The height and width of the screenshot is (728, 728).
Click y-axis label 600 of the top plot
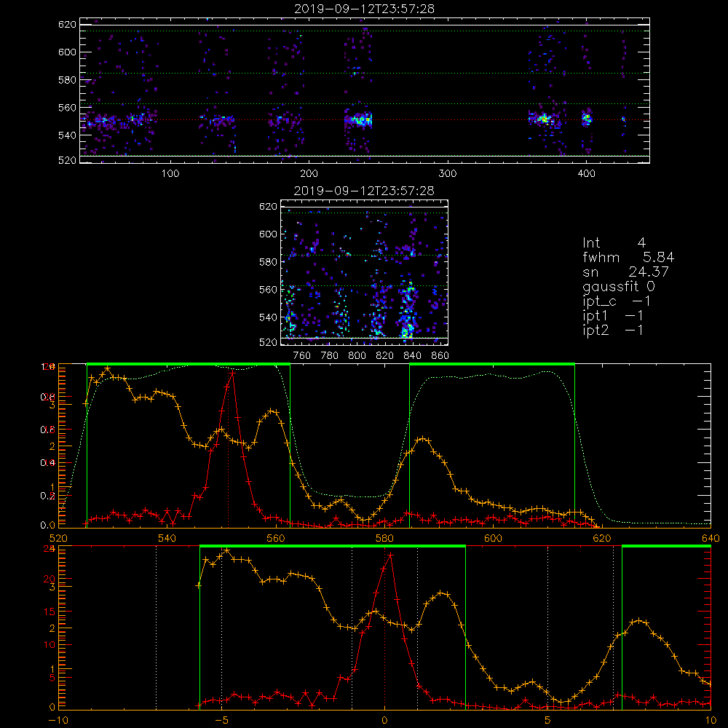67,52
